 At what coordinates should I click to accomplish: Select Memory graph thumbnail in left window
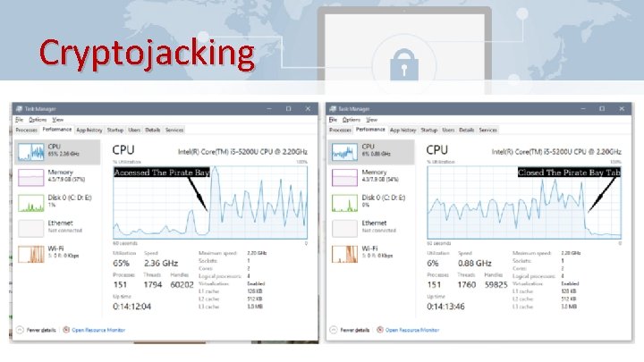click(x=30, y=177)
